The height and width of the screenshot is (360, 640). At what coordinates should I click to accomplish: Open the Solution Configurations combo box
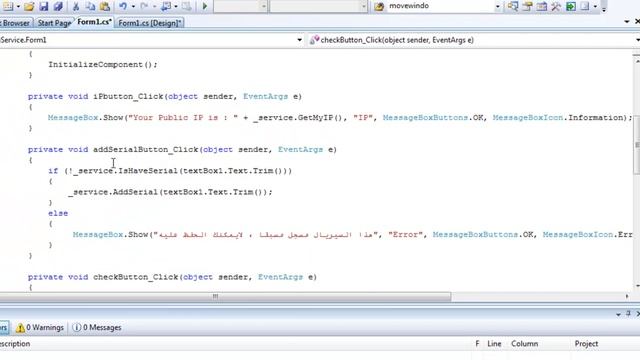pyautogui.click(x=240, y=6)
